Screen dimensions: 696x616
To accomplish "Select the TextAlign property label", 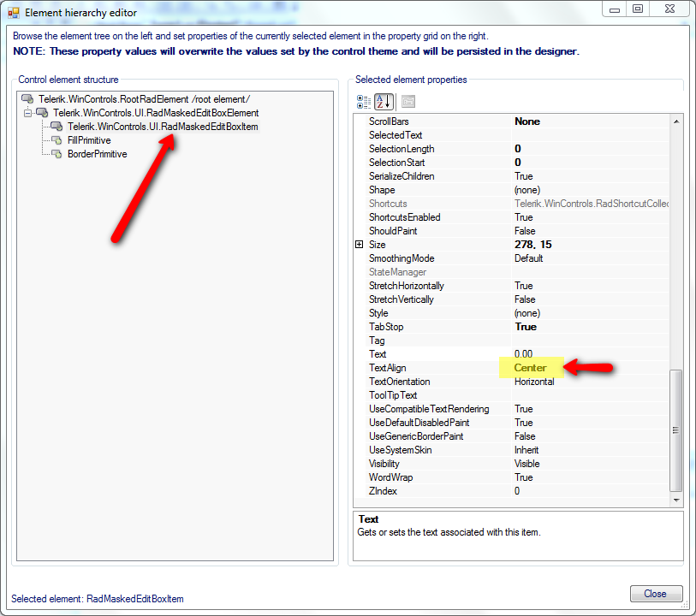I will pyautogui.click(x=388, y=368).
